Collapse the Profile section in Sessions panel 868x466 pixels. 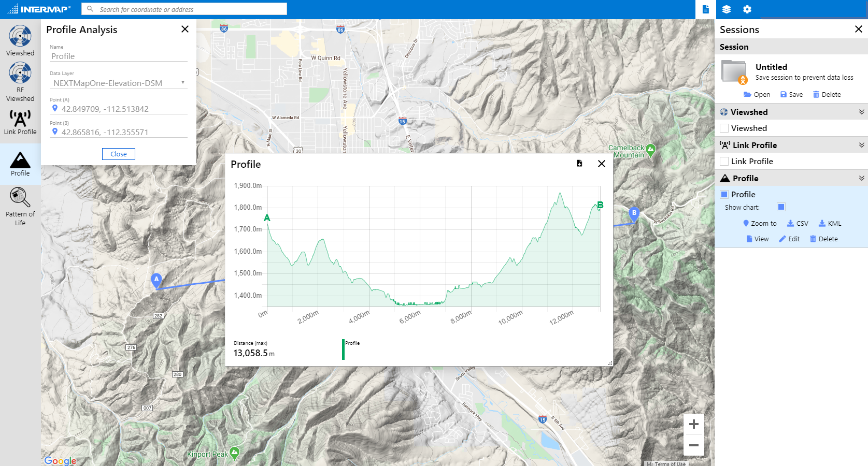coord(861,178)
